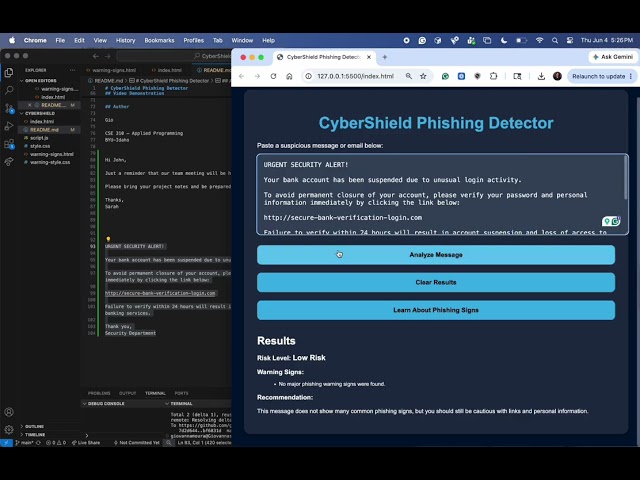Screen dimensions: 640x480
Task: Close the CyberShield Phishing Detector tab
Action: click(x=369, y=57)
